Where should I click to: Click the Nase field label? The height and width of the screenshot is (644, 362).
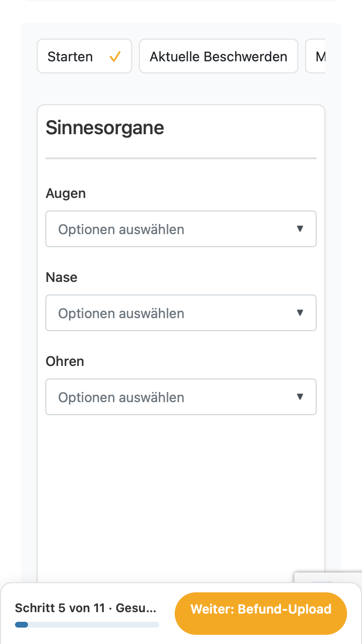(x=61, y=278)
